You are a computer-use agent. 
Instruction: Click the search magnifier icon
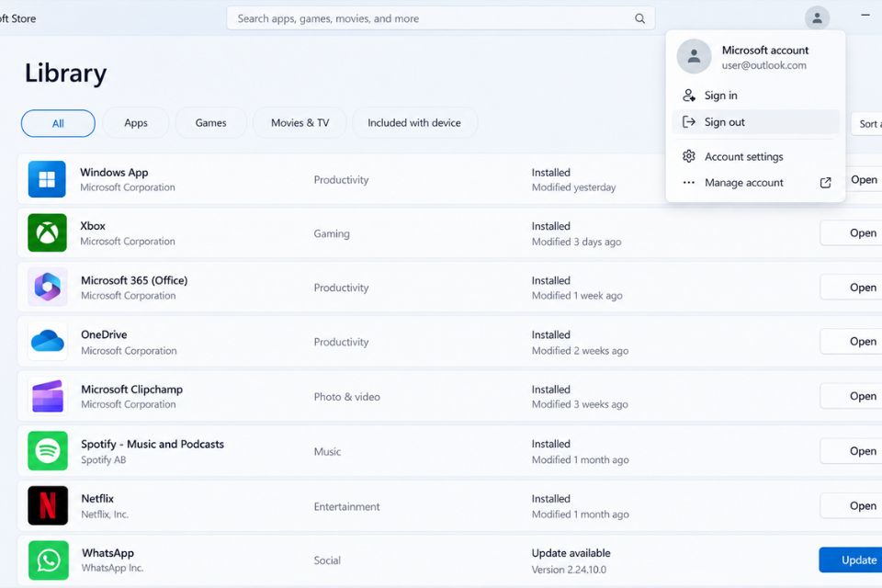(x=639, y=18)
